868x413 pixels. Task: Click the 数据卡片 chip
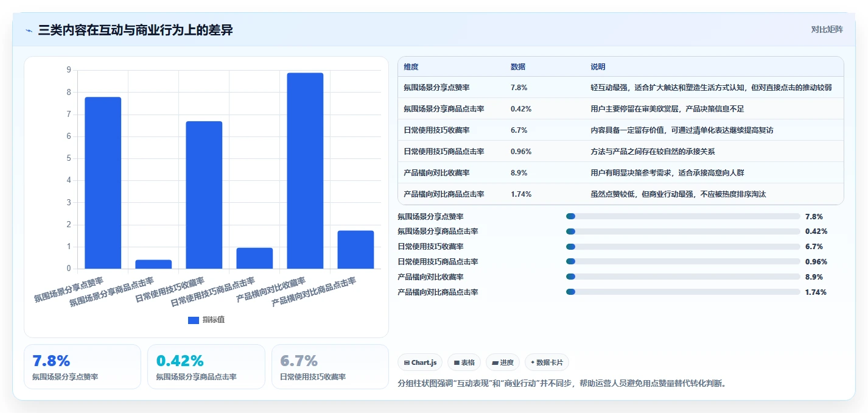tap(547, 362)
